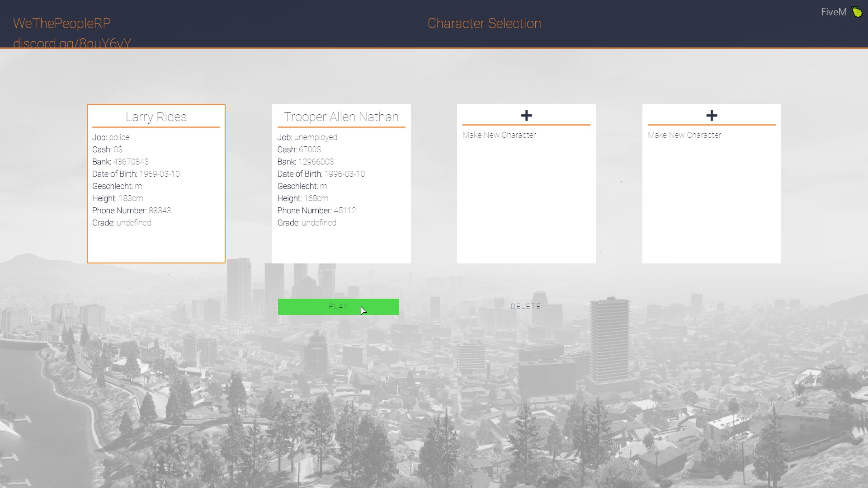The height and width of the screenshot is (488, 868).
Task: Click the plus icon on fourth character slot
Action: pos(712,116)
